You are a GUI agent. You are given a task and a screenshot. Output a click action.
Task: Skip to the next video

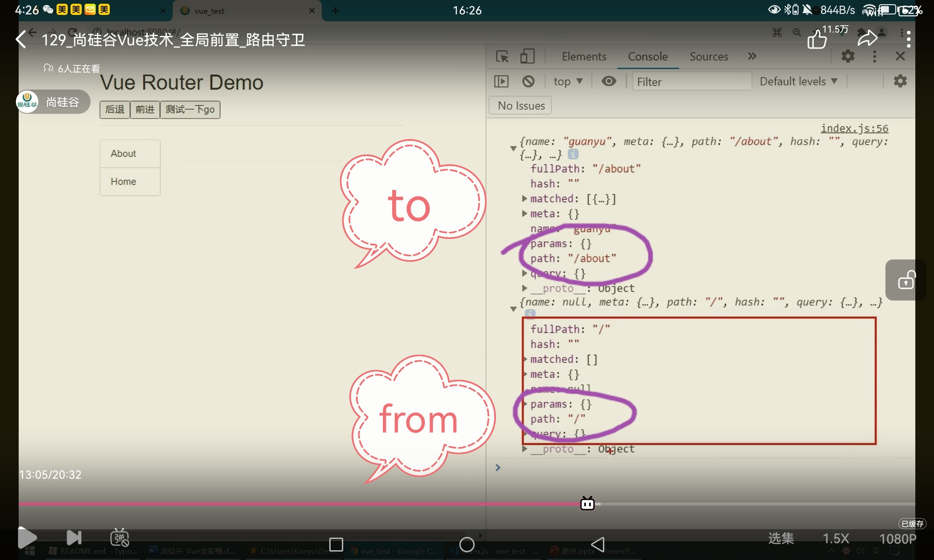[74, 538]
